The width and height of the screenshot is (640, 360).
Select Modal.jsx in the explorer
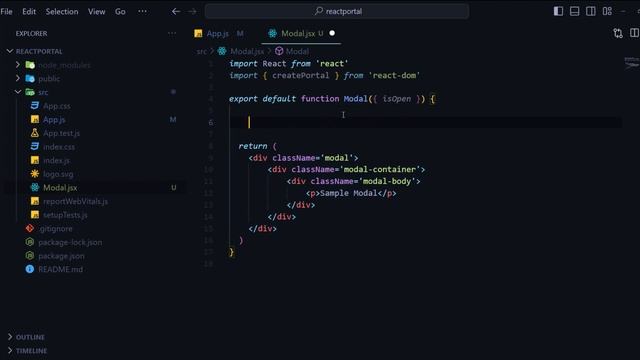(60, 188)
